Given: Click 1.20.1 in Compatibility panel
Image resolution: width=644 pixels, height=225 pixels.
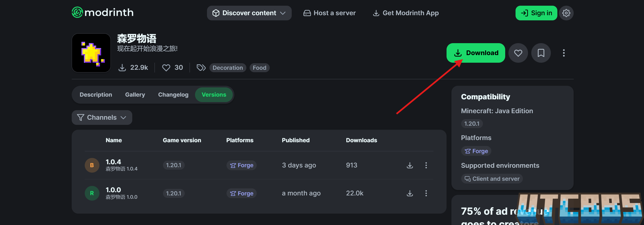Looking at the screenshot, I should tap(472, 123).
